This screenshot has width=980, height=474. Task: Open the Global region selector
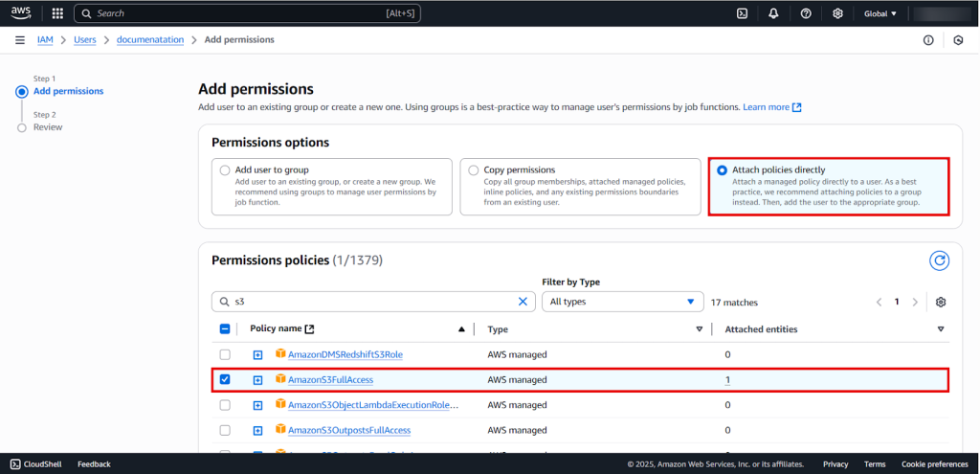point(880,13)
